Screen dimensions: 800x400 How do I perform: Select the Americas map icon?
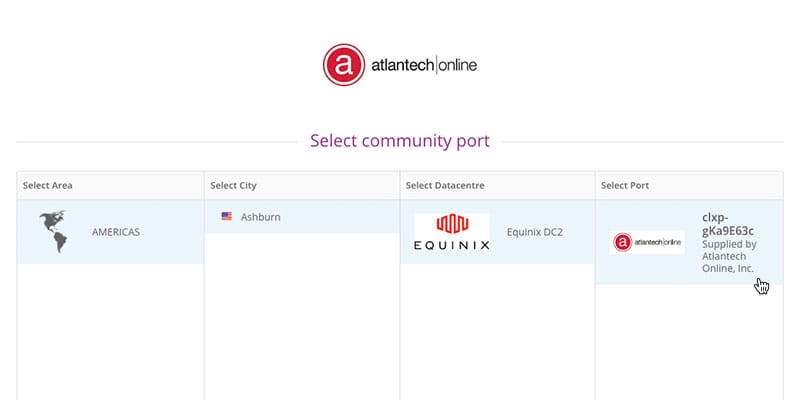[x=54, y=231]
